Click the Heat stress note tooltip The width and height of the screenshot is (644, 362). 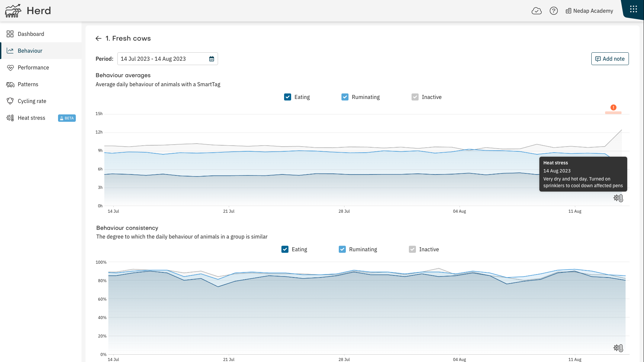pyautogui.click(x=583, y=174)
